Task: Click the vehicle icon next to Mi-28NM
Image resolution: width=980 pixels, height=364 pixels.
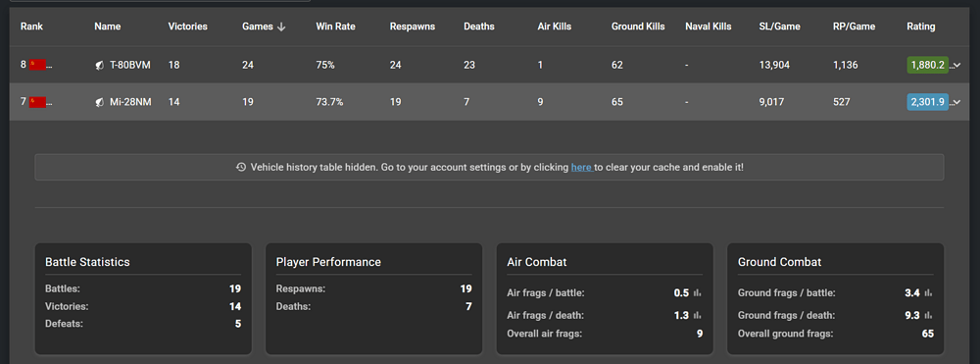Action: pos(99,102)
